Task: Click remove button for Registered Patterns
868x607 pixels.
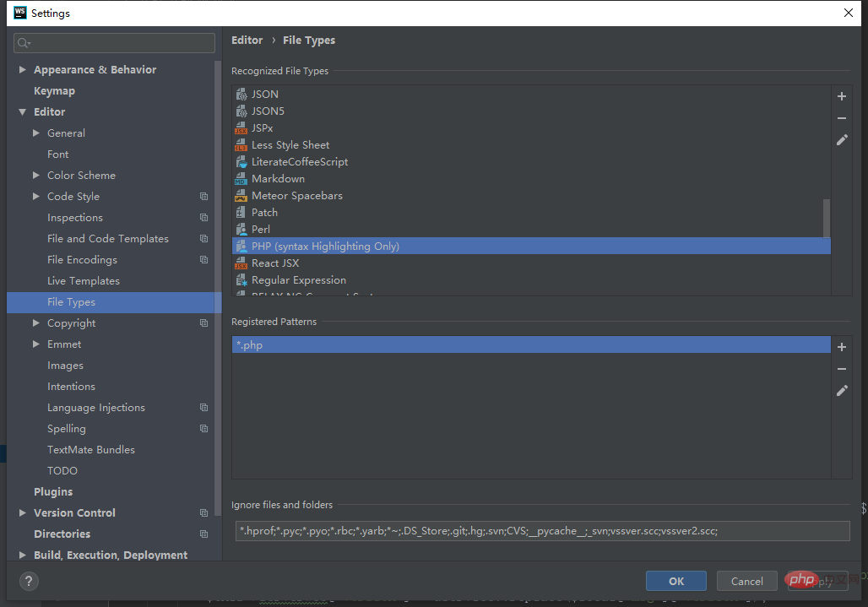Action: click(x=842, y=369)
